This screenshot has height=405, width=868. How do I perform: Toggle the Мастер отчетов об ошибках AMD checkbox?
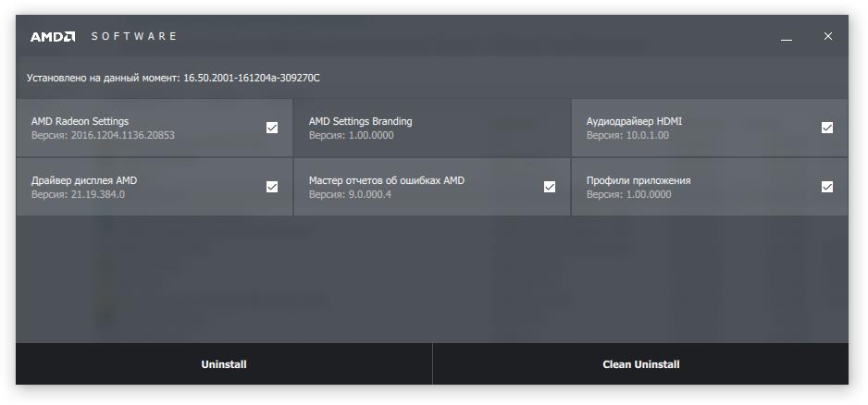[550, 187]
